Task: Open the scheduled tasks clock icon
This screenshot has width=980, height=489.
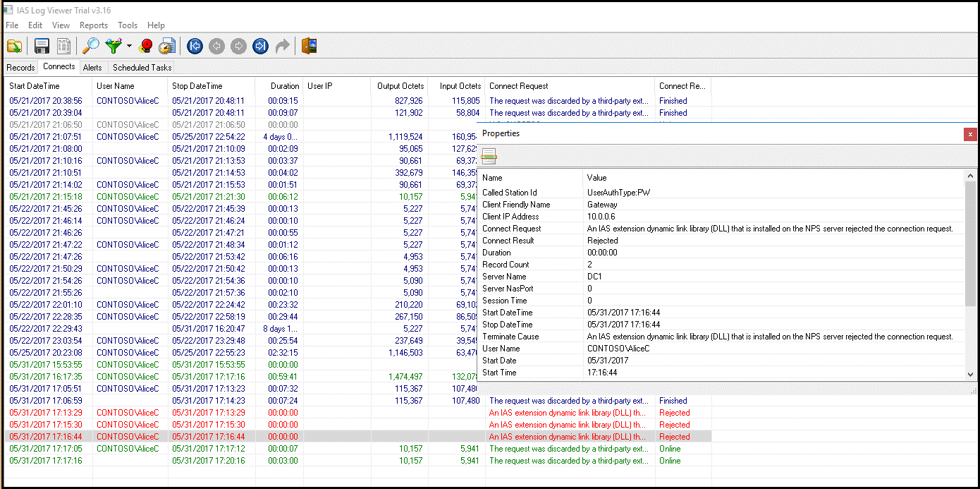Action: pos(166,45)
